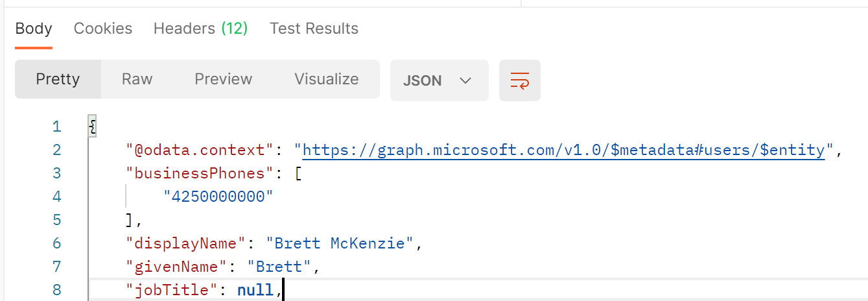The image size is (868, 301).
Task: Switch to Raw view mode
Action: (137, 79)
